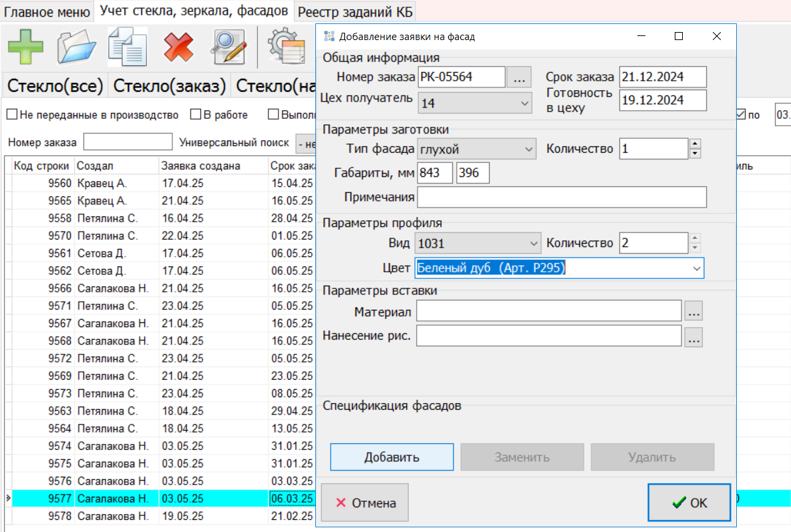Toggle the 'В работе' checkbox
The width and height of the screenshot is (791, 532).
coord(196,115)
